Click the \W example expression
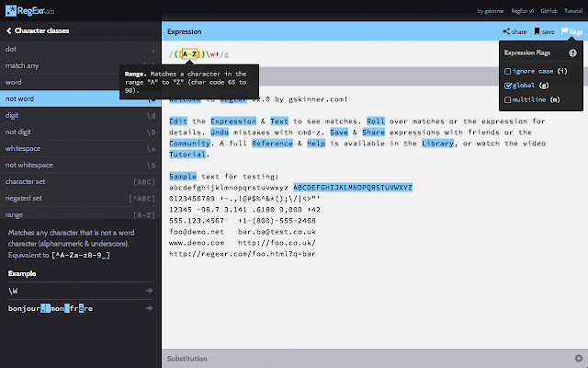588x368 pixels. tap(13, 291)
